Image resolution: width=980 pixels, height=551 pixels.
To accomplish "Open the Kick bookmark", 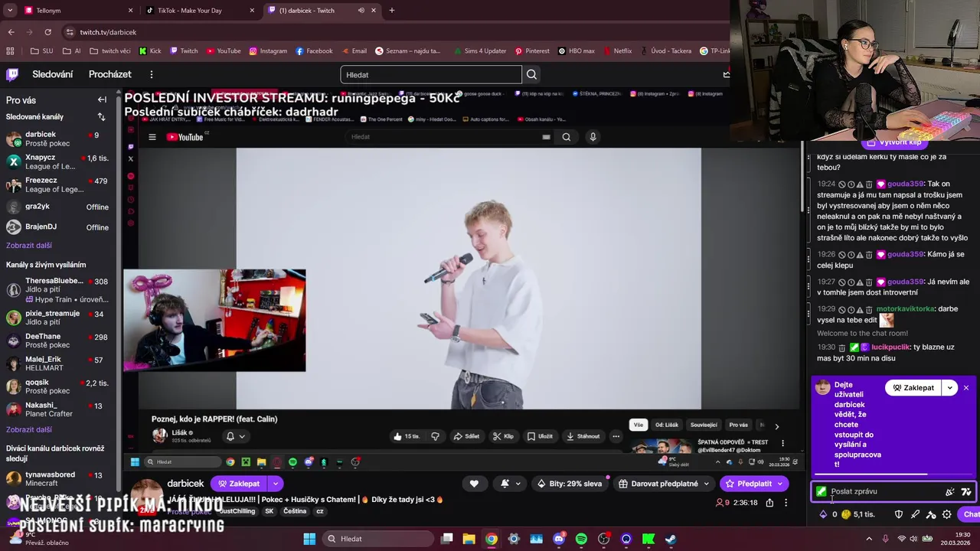I will pos(149,51).
